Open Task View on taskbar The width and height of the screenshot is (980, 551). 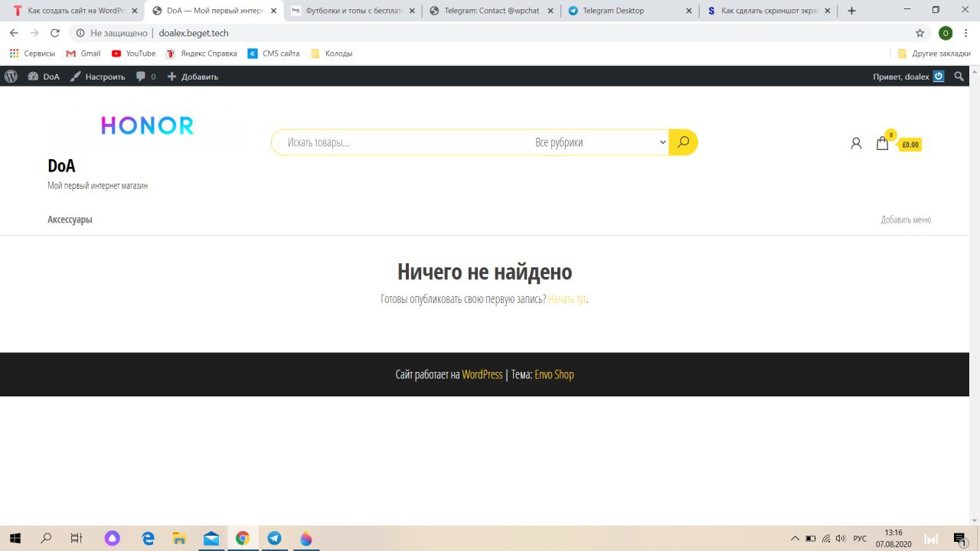(77, 539)
